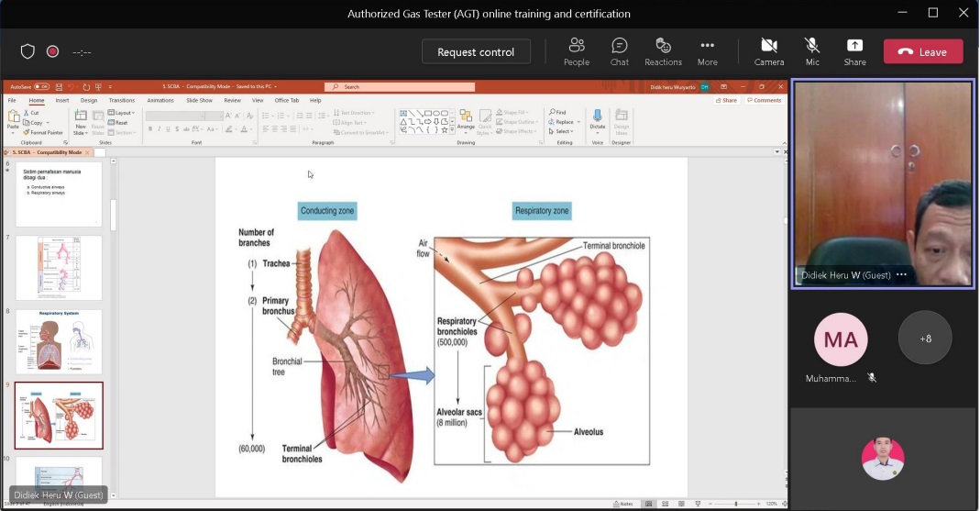The image size is (980, 511).
Task: Open the Animations tab
Action: 160,100
